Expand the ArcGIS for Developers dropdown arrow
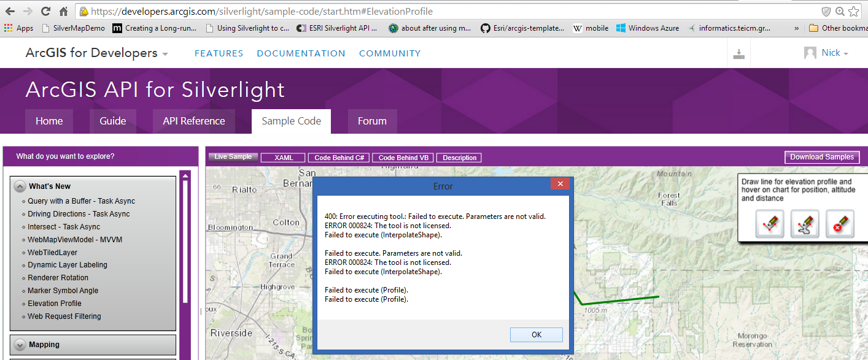The height and width of the screenshot is (360, 868). (x=165, y=55)
